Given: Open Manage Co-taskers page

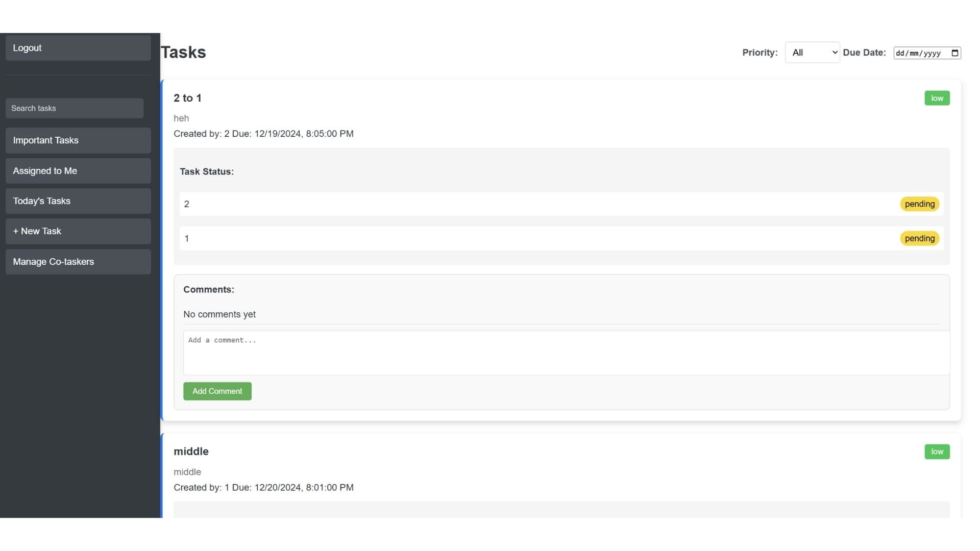Looking at the screenshot, I should (x=78, y=262).
